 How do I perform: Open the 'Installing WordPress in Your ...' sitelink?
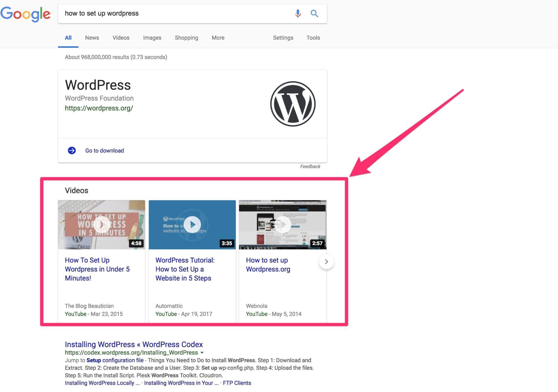coord(181,383)
